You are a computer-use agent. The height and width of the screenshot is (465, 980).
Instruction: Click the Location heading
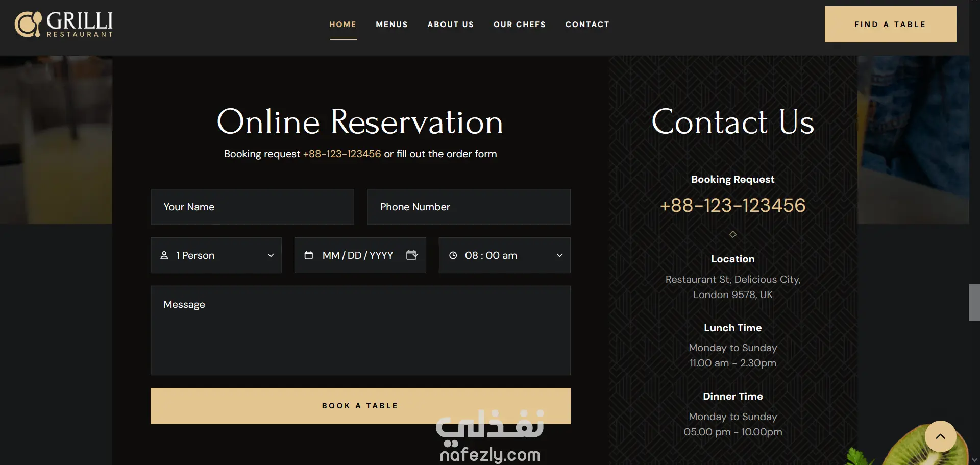tap(732, 259)
